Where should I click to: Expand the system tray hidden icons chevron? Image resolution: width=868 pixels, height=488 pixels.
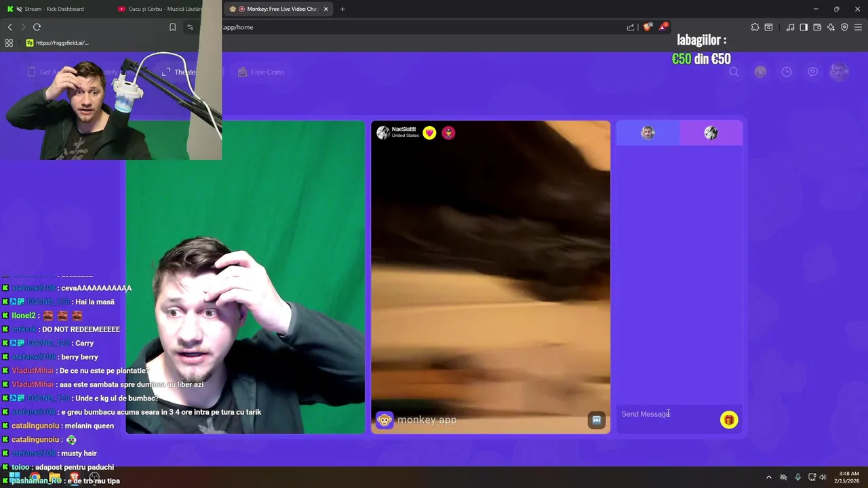pyautogui.click(x=769, y=477)
